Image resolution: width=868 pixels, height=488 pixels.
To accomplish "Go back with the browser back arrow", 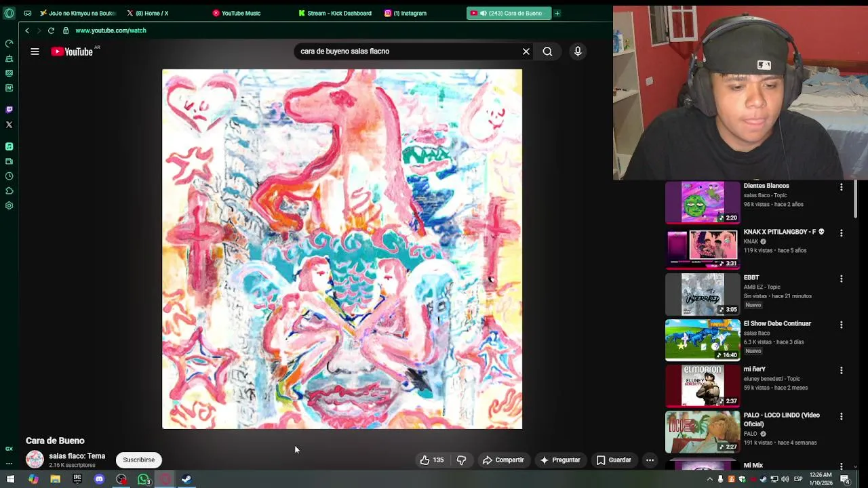I will 27,30.
